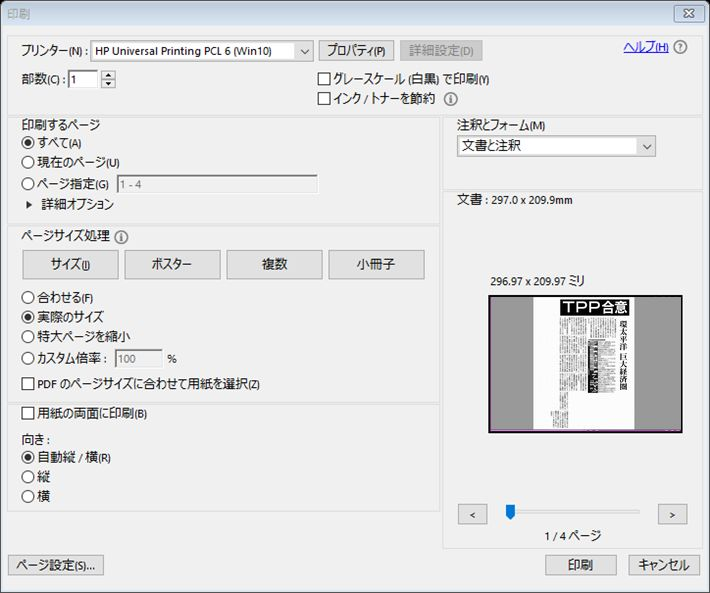710x593 pixels.
Task: Switch to the ポスター page sizing mode
Action: pyautogui.click(x=172, y=265)
